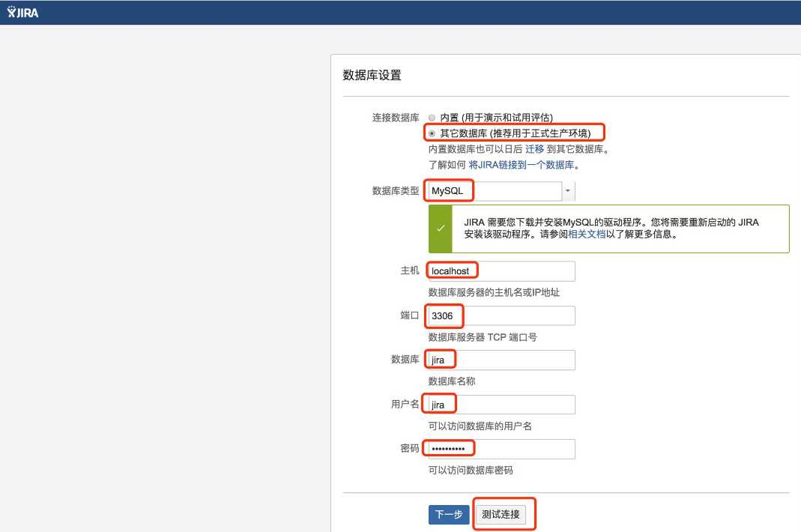
Task: Click the port field containing 3306
Action: coord(501,315)
